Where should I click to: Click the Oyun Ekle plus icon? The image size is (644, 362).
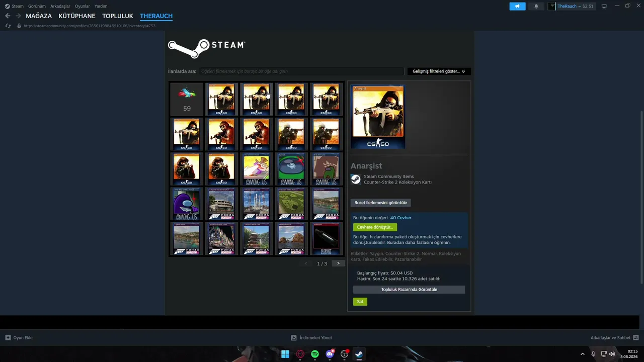click(8, 338)
